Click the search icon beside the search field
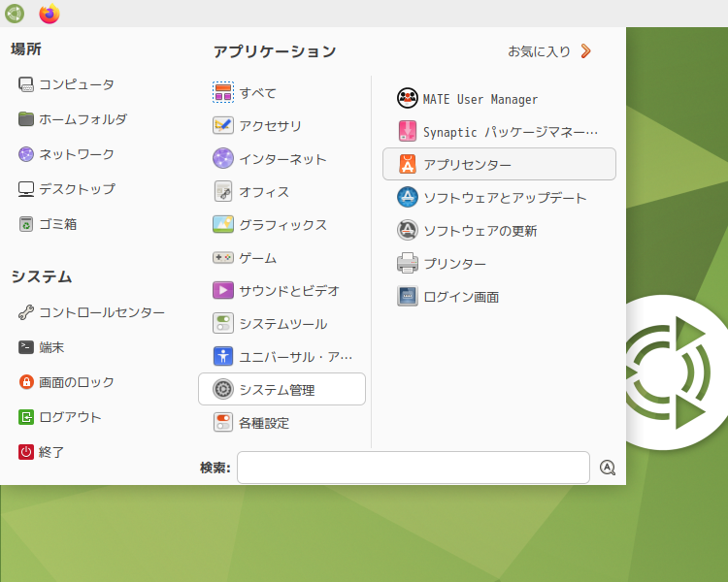The image size is (728, 582). (x=608, y=468)
